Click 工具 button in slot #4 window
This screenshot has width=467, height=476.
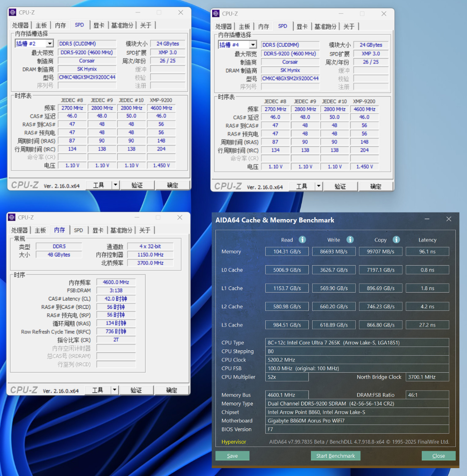[x=302, y=186]
